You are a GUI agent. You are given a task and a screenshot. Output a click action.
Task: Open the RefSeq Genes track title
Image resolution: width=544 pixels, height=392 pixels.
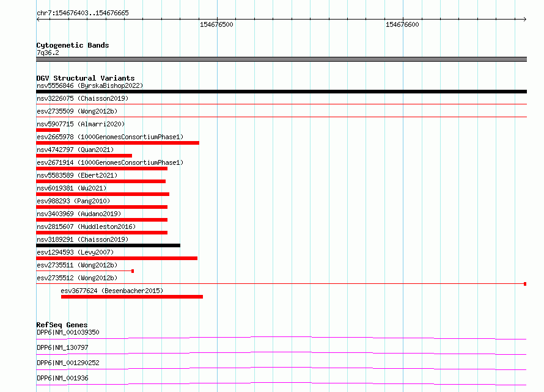point(62,325)
